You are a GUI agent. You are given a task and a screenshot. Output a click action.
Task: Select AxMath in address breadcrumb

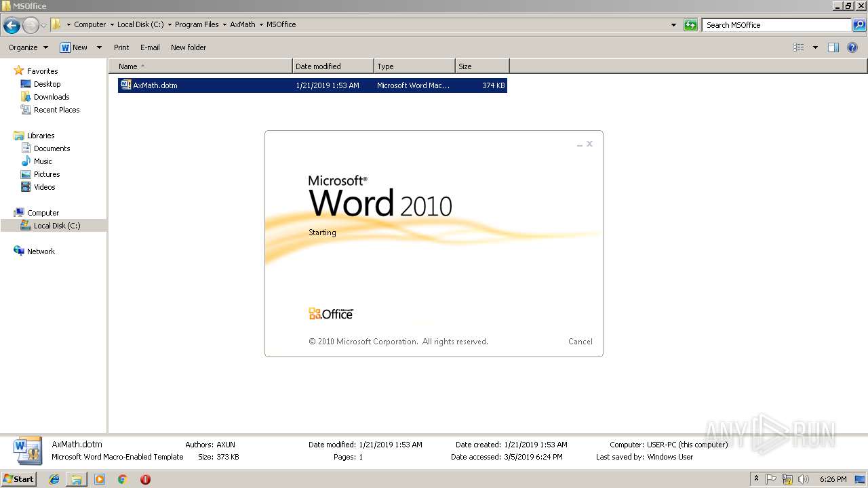[x=243, y=24]
